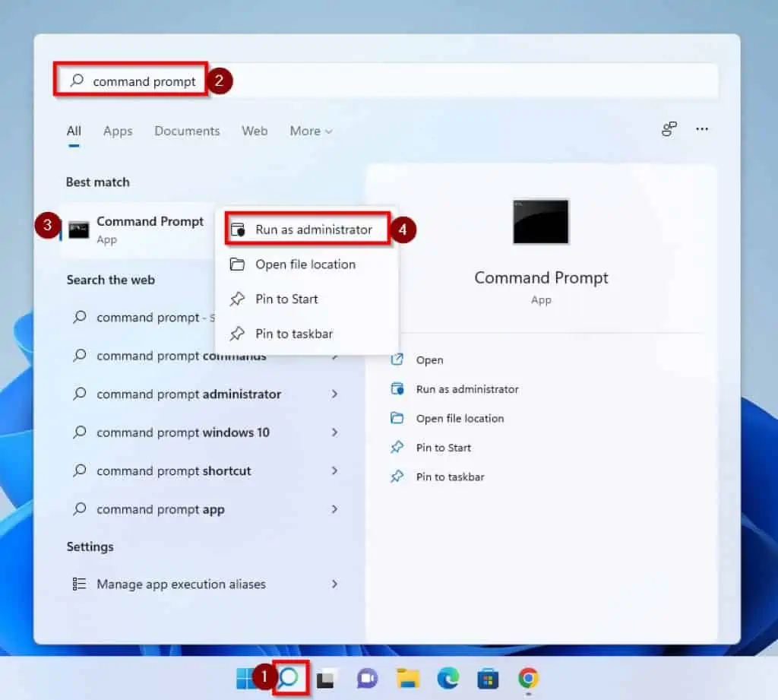Click Open file location in right pane
778x700 pixels.
coord(460,419)
